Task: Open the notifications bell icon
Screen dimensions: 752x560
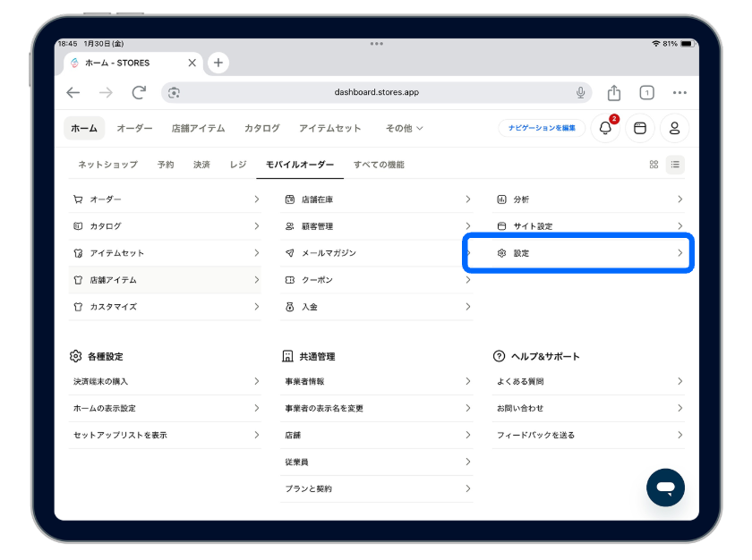Action: tap(606, 129)
